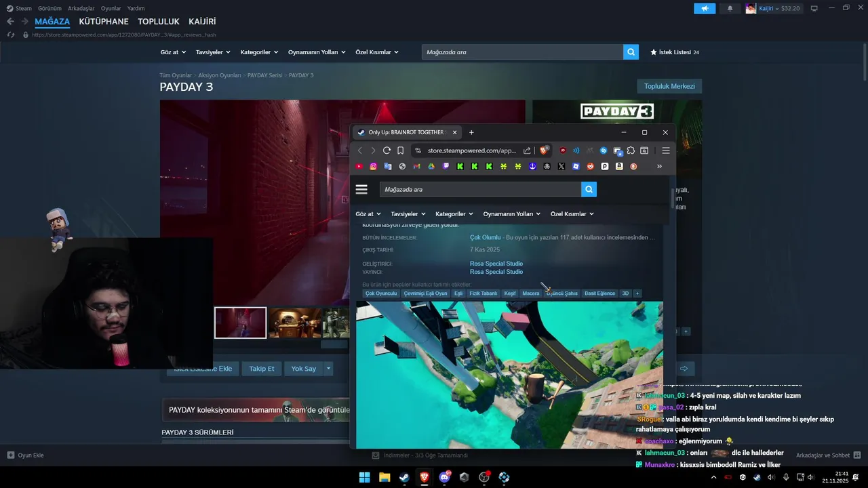The image size is (868, 488).
Task: Click the browser reload button
Action: [387, 150]
